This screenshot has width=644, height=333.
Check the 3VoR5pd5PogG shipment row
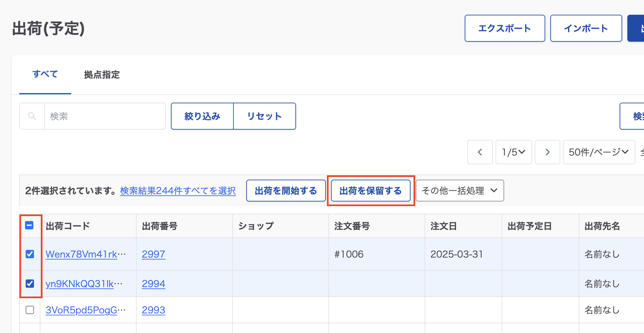(30, 310)
